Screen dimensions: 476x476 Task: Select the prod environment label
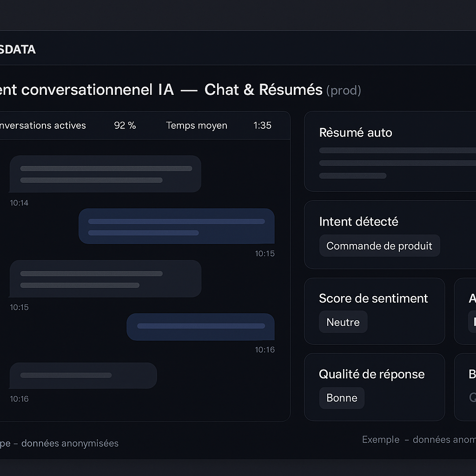344,90
